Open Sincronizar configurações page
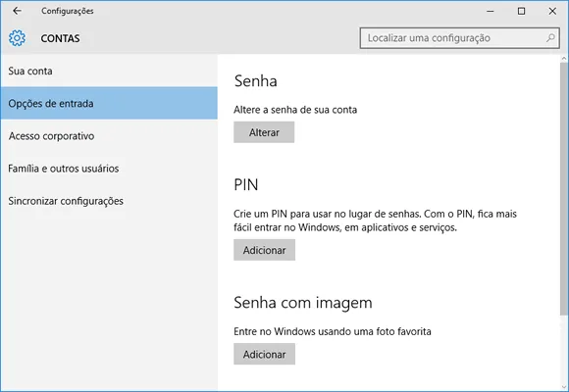Viewport: 569px width, 392px height. pos(109,201)
